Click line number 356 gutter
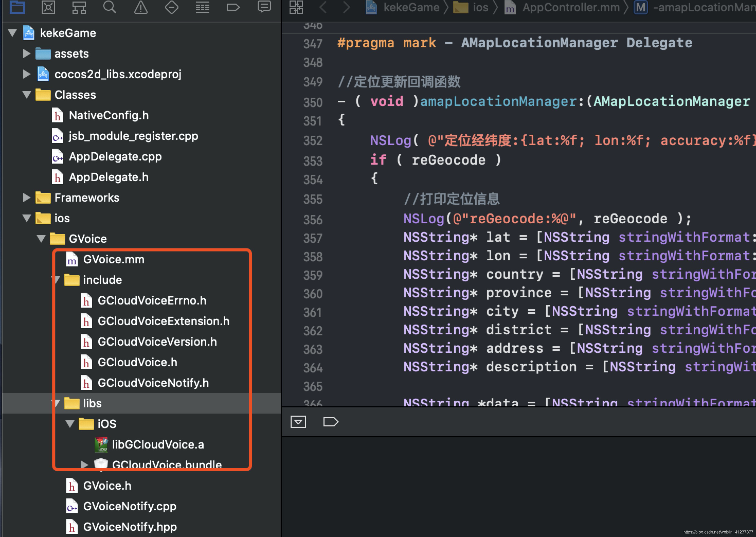Screen dimensions: 756x537 313,220
